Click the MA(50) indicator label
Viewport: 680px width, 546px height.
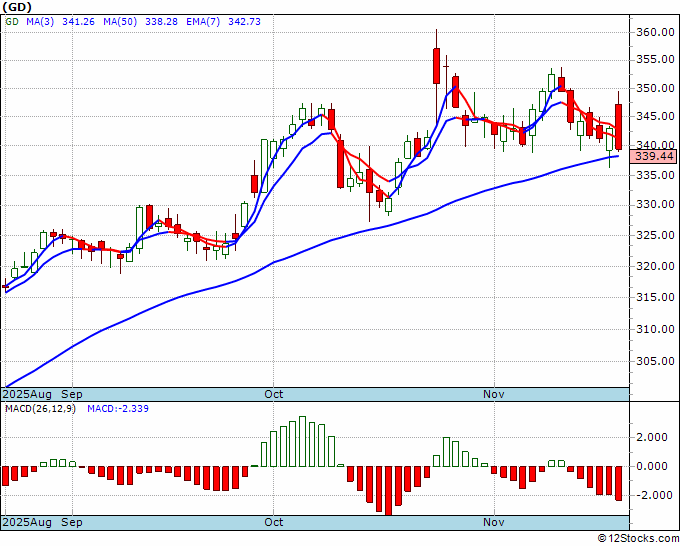120,22
